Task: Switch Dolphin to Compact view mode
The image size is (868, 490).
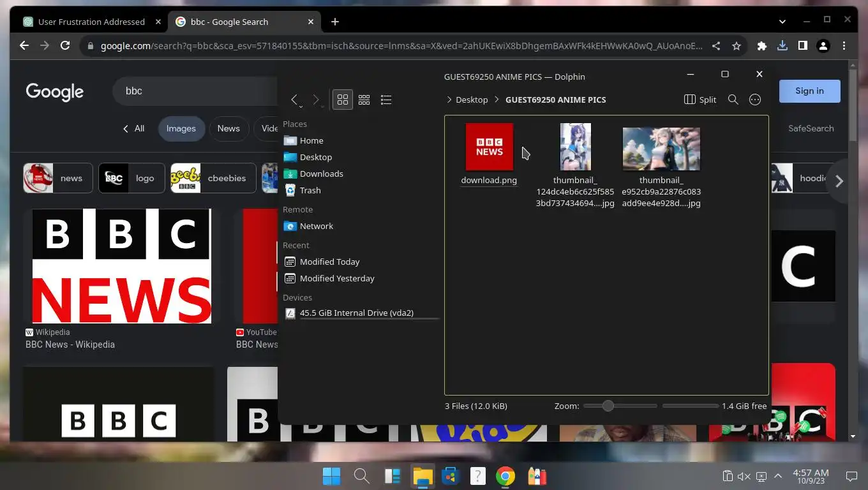Action: coord(364,100)
